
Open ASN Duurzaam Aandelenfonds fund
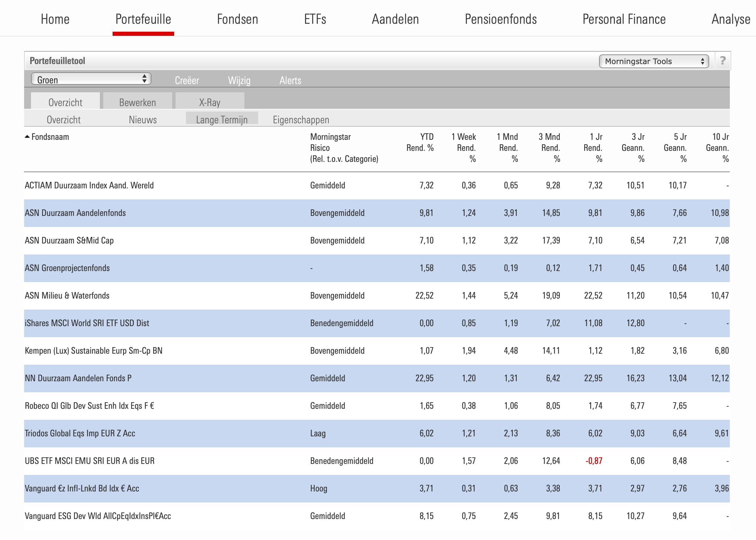[75, 213]
